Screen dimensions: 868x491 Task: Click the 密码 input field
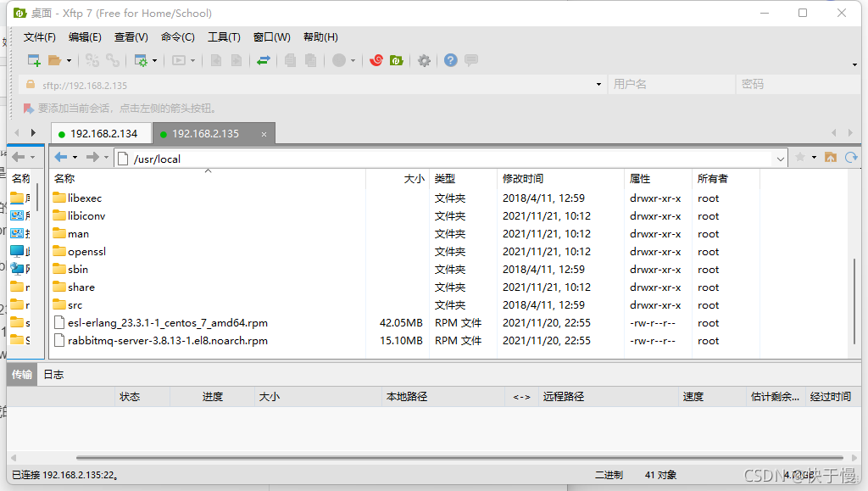point(798,84)
